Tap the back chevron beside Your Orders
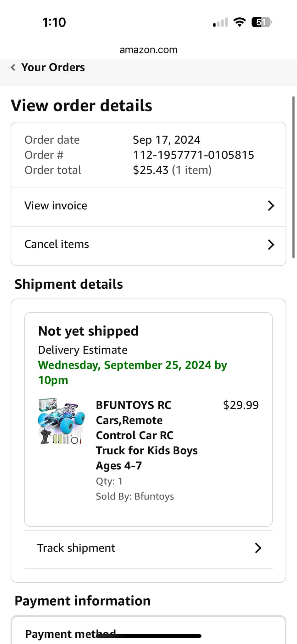 coord(13,67)
